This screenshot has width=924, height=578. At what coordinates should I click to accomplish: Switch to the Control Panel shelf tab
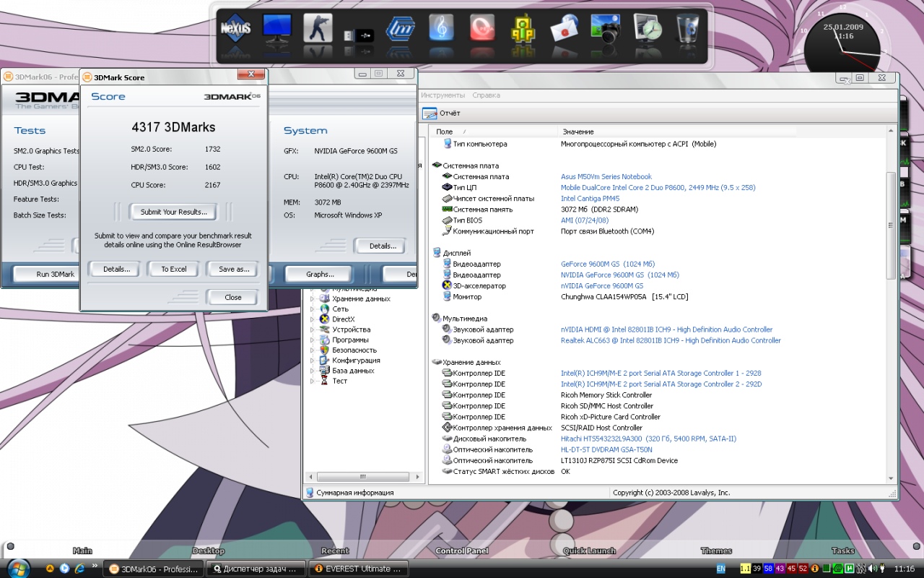click(462, 551)
